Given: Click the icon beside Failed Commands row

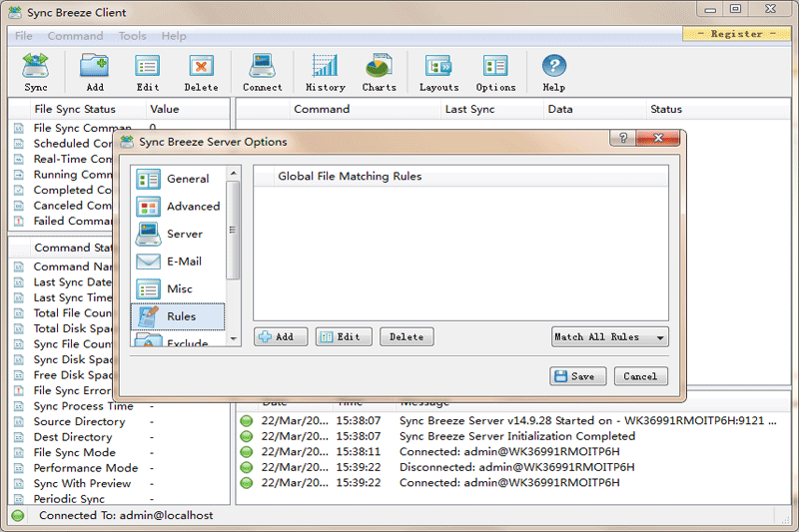Looking at the screenshot, I should point(19,221).
